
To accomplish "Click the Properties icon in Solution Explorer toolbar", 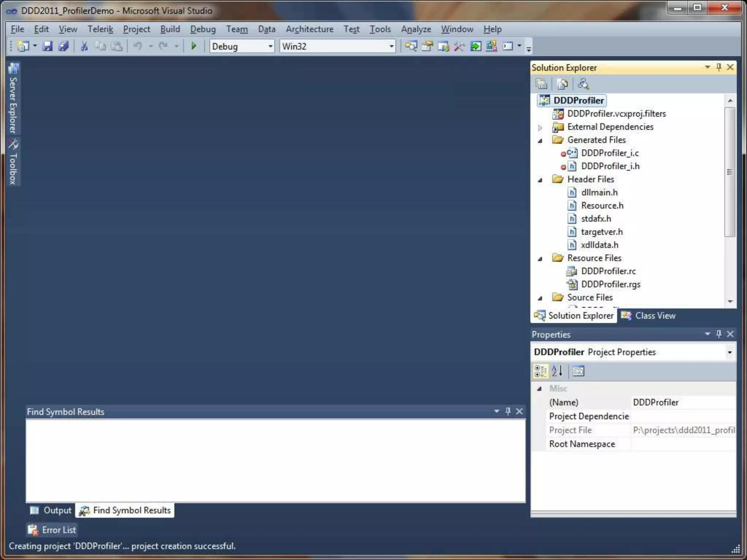I will coord(541,84).
